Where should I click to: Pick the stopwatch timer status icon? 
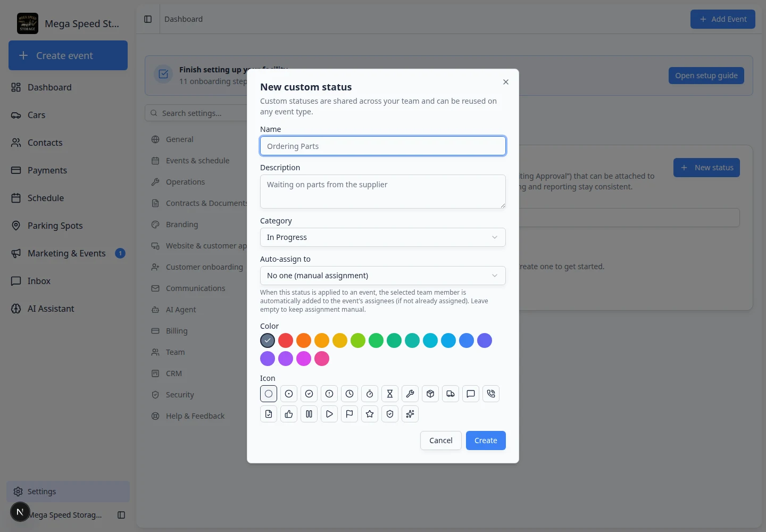(370, 394)
